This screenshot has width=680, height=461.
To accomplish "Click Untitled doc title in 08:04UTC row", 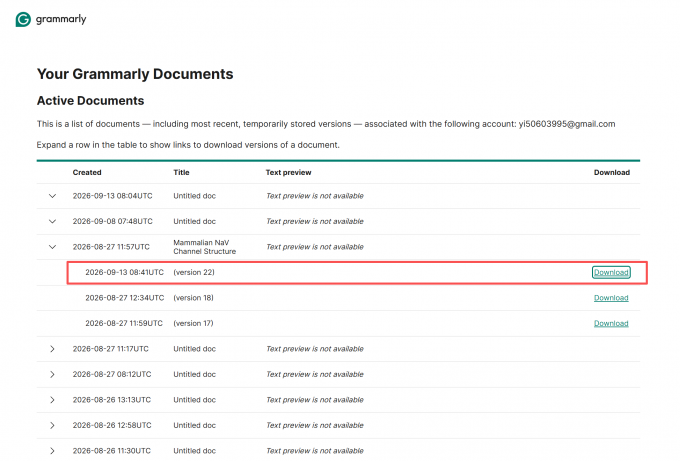I will click(194, 196).
